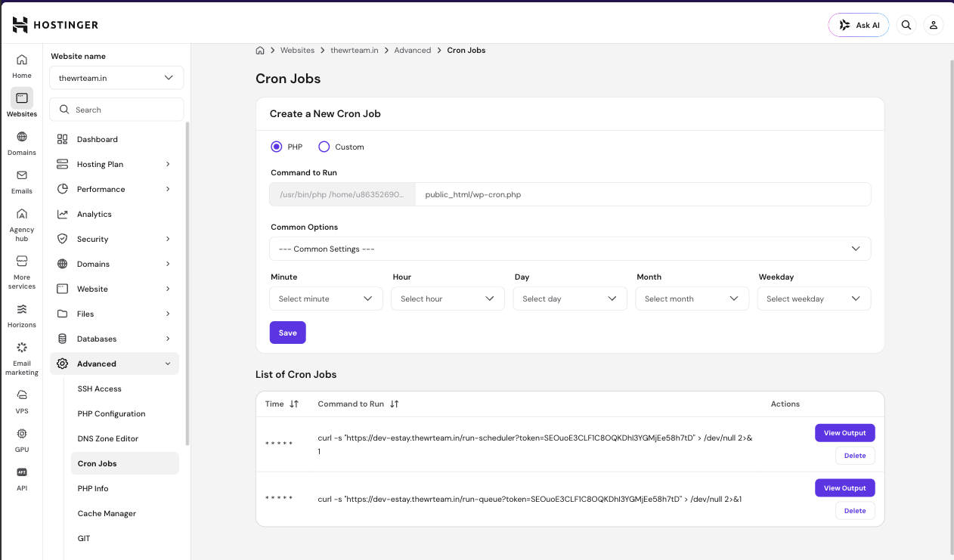This screenshot has width=954, height=560.
Task: Open Analytics in the sidebar
Action: tap(114, 214)
